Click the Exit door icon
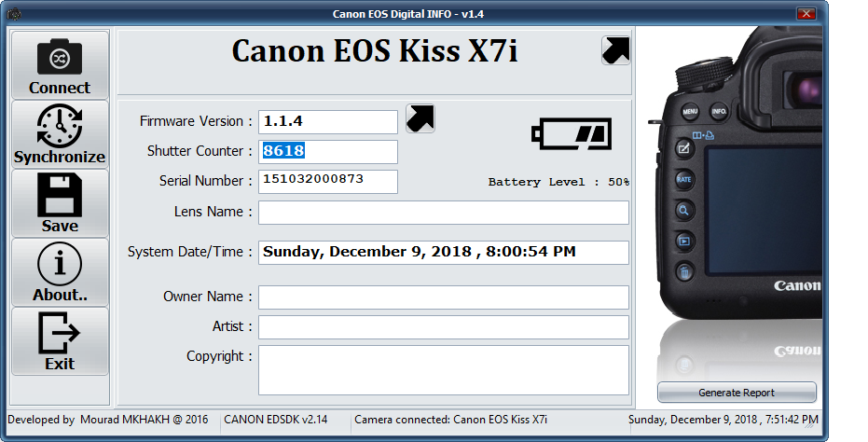The image size is (868, 442). [60, 334]
